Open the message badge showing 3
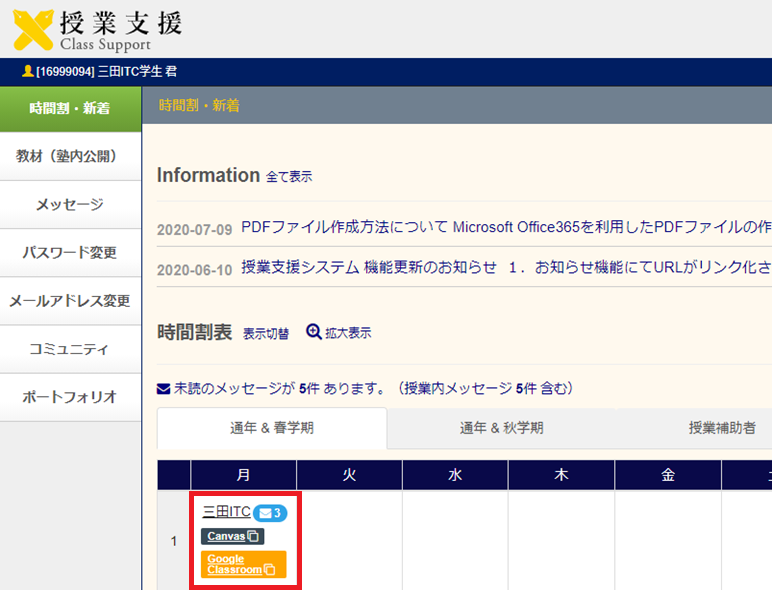Screen dimensions: 772x590 point(270,513)
